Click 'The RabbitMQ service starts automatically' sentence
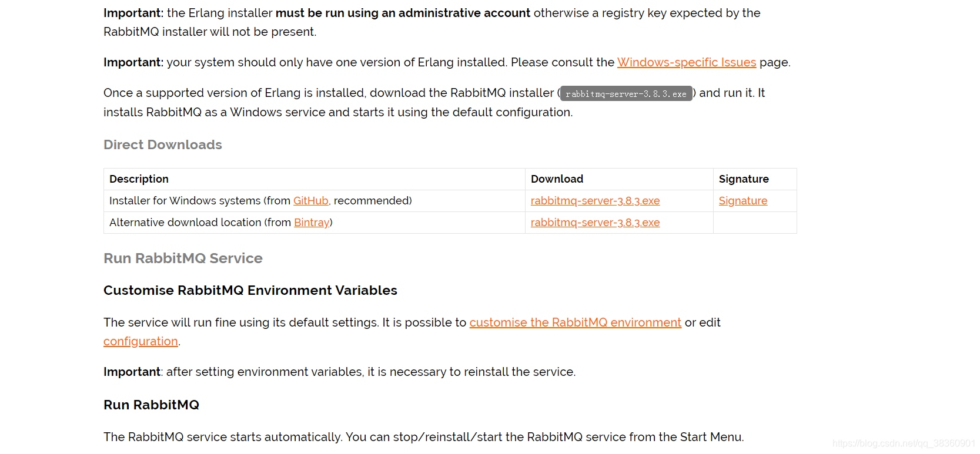Image resolution: width=980 pixels, height=454 pixels. click(x=223, y=437)
